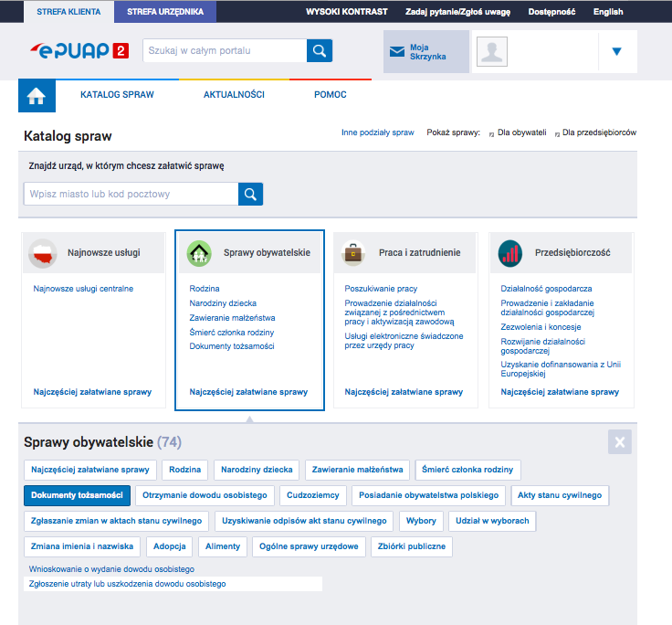Select Zmiana imienia i nazwiska tag
The width and height of the screenshot is (672, 625).
click(x=82, y=546)
